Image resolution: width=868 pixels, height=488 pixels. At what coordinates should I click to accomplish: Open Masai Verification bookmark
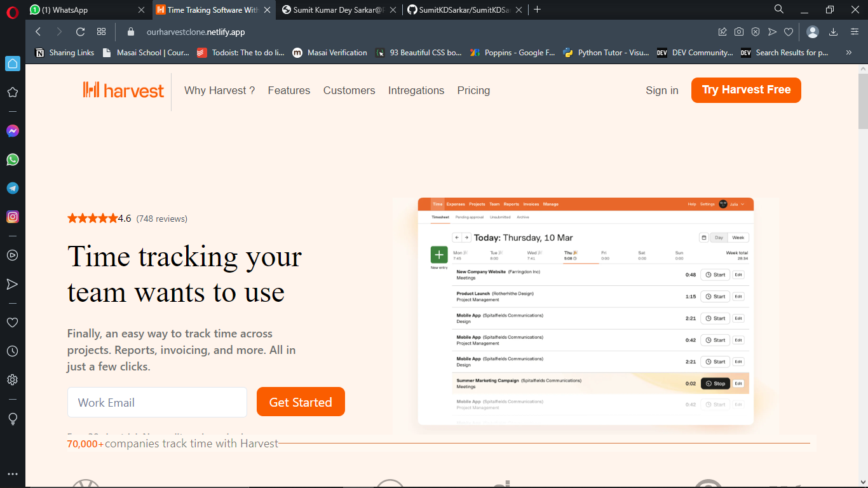pyautogui.click(x=330, y=53)
